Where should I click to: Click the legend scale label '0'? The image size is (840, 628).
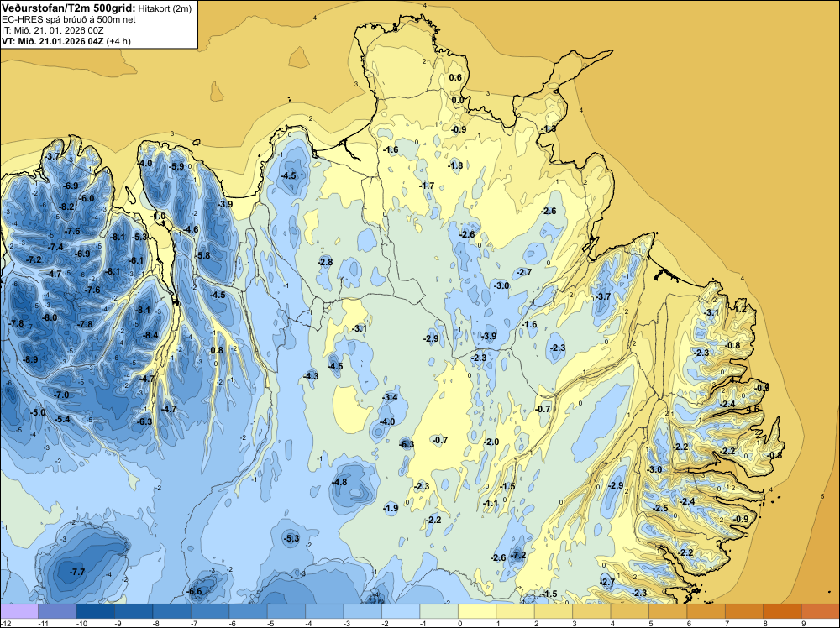(459, 623)
